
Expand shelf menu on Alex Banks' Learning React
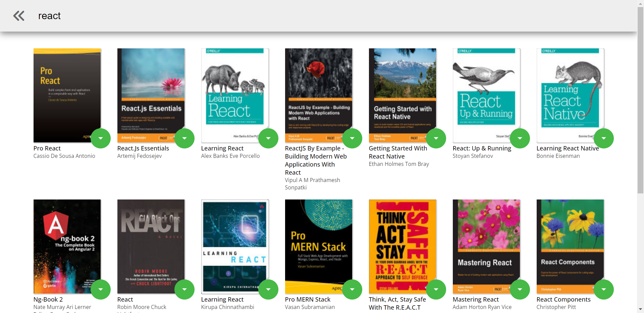(x=268, y=138)
